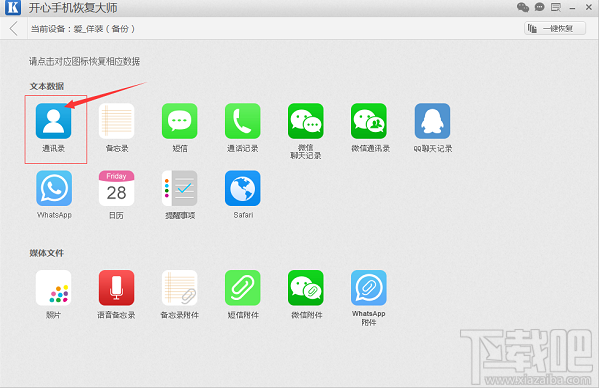Screen dimensions: 600x390
Task: Select the 短信附件 paperclip icon
Action: click(243, 288)
